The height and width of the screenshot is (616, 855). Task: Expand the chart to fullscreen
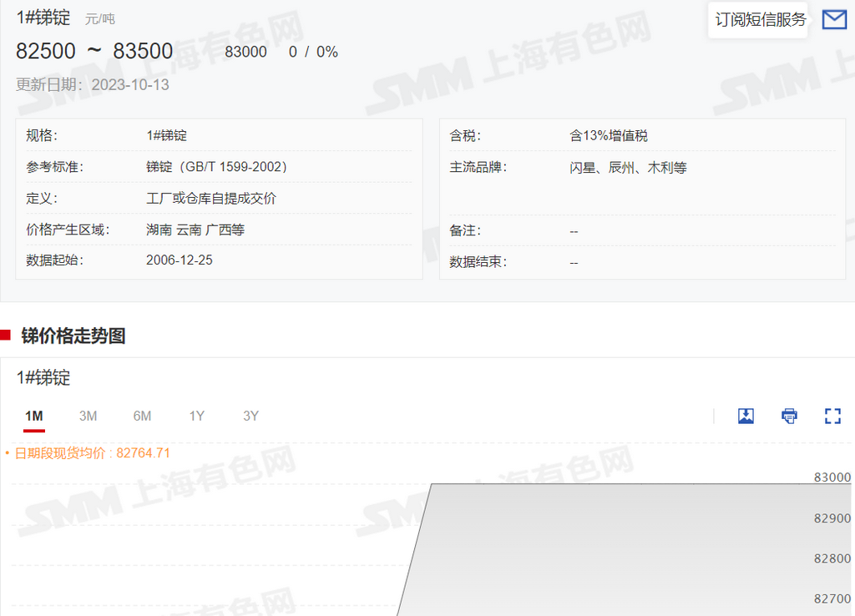pos(832,416)
